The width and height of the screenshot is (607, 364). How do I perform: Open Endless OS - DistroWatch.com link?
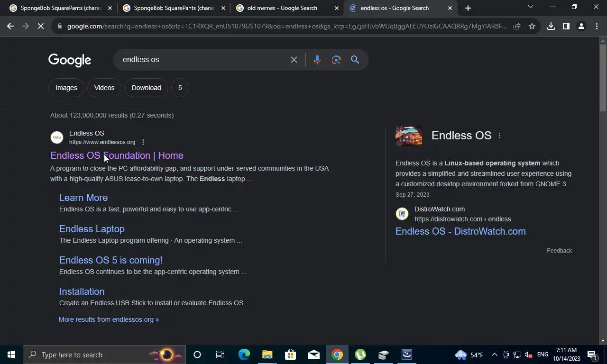[460, 231]
